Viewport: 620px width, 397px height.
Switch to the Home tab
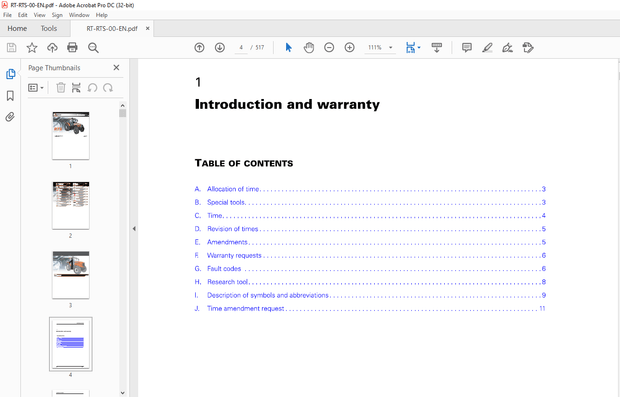(17, 28)
